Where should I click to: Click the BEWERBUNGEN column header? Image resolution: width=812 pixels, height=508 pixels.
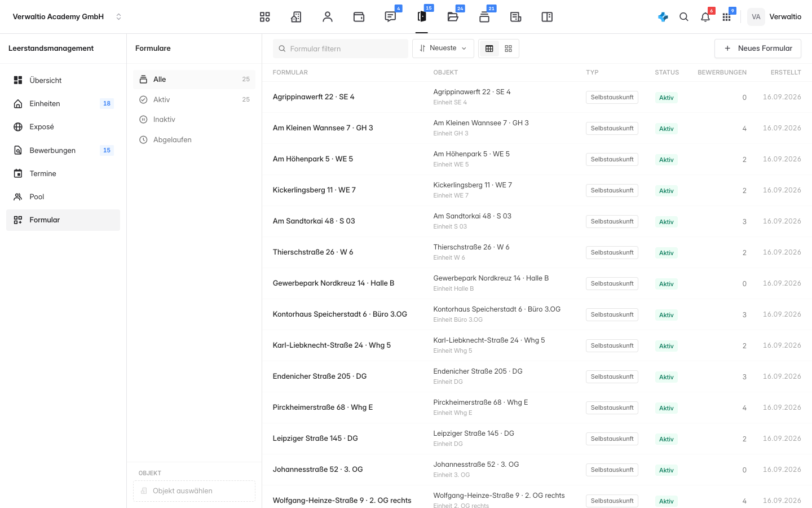(x=722, y=72)
